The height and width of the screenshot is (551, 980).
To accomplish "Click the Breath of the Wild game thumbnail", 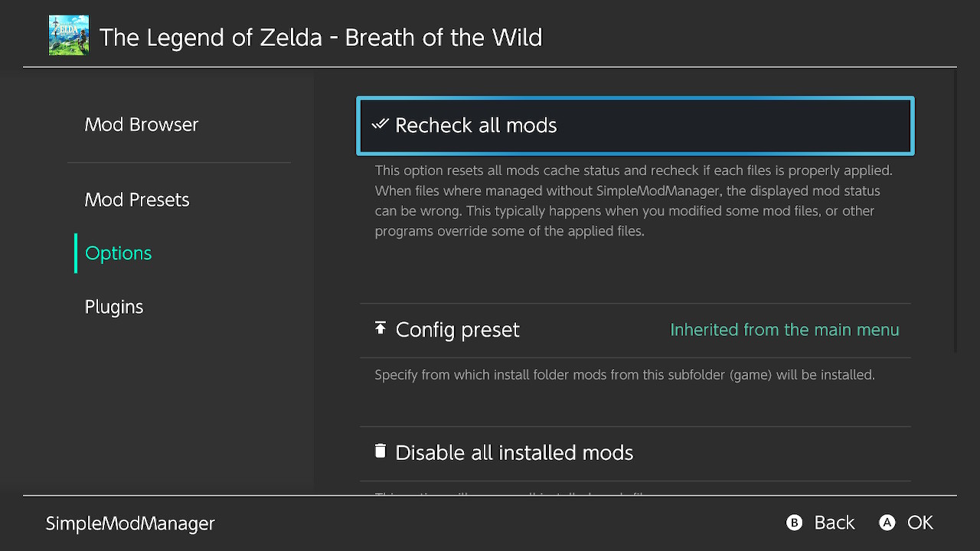I will pos(69,36).
